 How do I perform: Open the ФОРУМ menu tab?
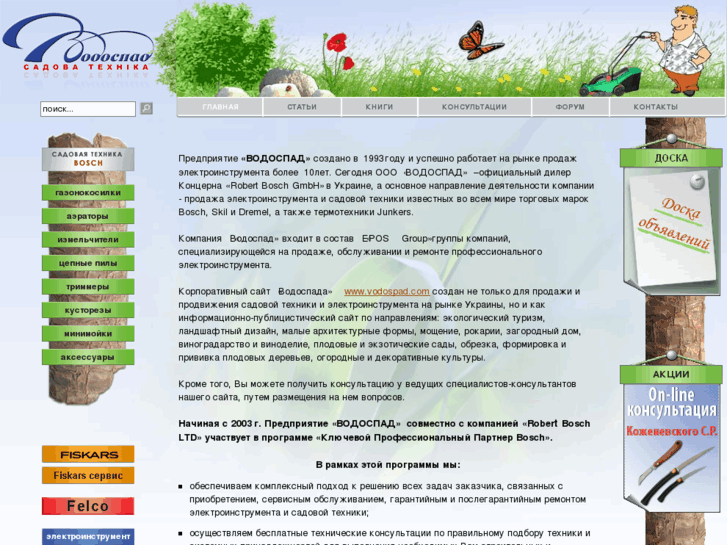pos(570,107)
